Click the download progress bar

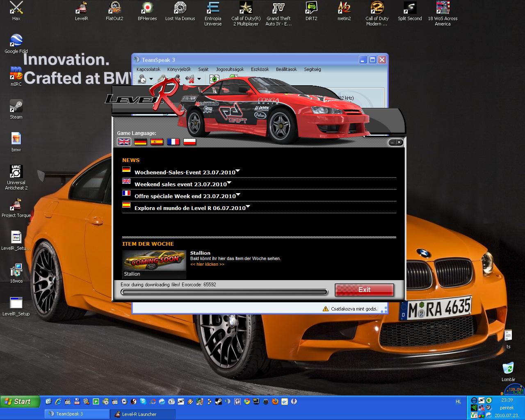point(224,292)
